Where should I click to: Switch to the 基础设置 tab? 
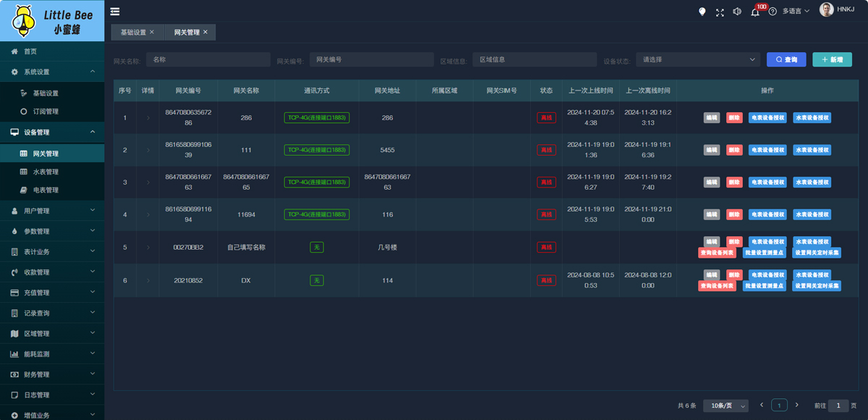point(133,33)
